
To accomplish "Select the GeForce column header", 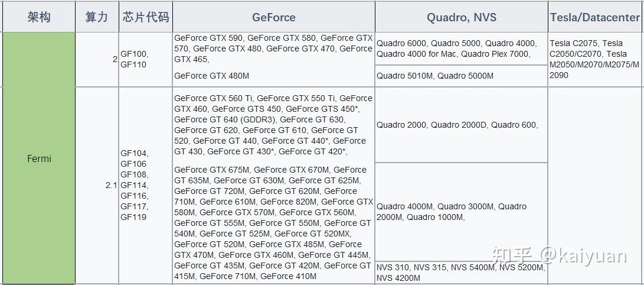I will (273, 18).
